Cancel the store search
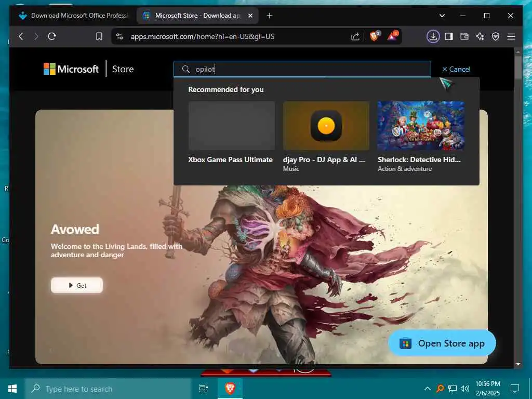The image size is (532, 399). [x=456, y=69]
